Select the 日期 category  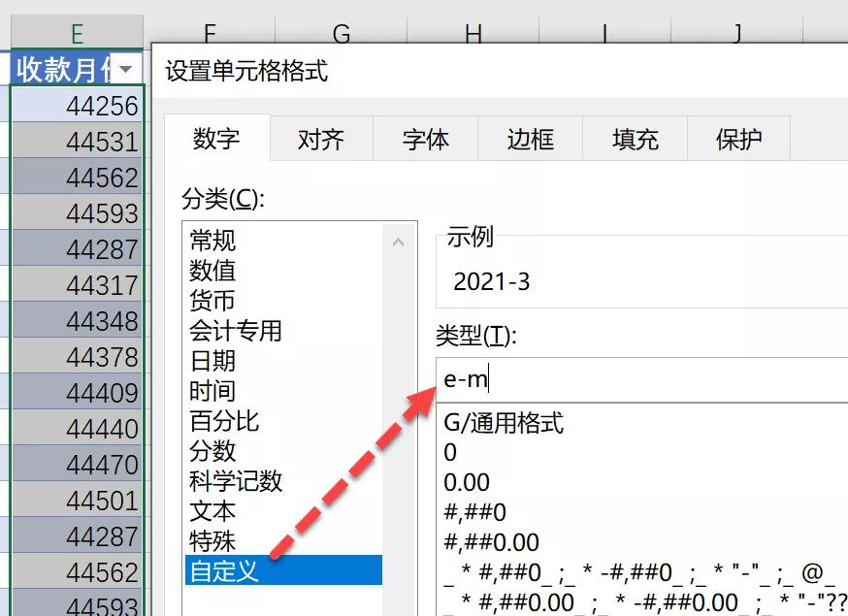tap(212, 361)
